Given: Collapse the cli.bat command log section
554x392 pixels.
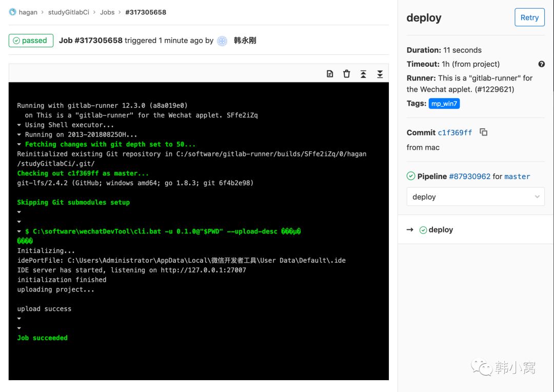Looking at the screenshot, I should click(19, 231).
